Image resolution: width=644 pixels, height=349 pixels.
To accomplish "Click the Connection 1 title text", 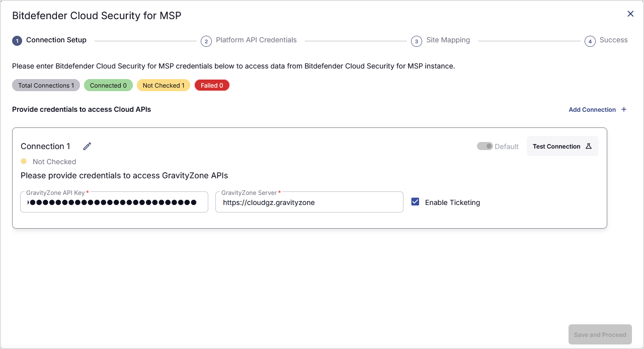I will pyautogui.click(x=46, y=146).
